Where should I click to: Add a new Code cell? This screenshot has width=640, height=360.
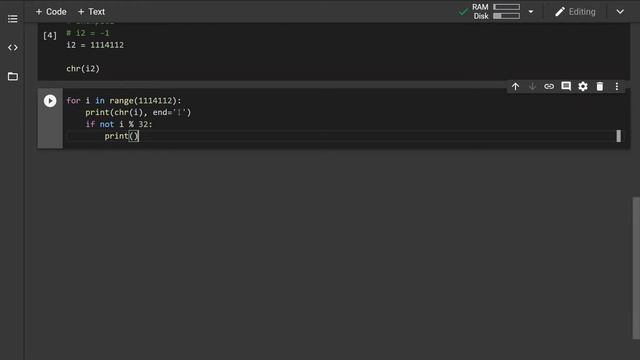point(51,12)
